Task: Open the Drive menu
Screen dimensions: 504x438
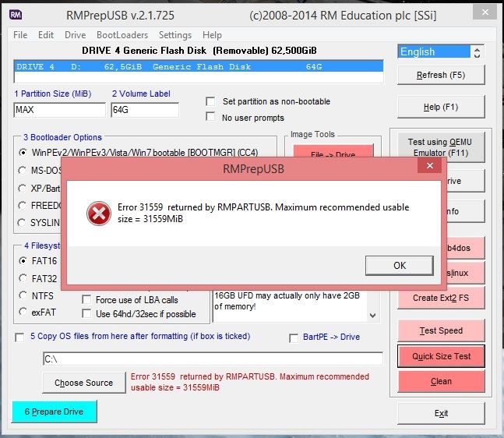Action: click(76, 35)
